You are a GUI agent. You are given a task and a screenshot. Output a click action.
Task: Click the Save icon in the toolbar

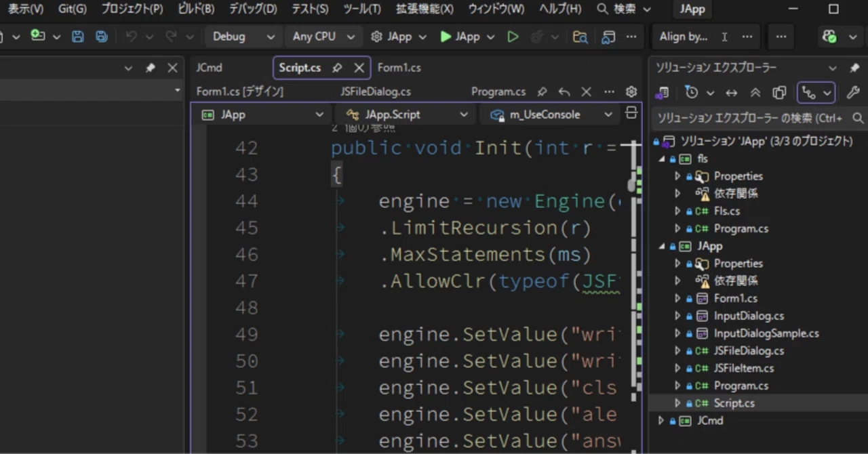pos(78,37)
